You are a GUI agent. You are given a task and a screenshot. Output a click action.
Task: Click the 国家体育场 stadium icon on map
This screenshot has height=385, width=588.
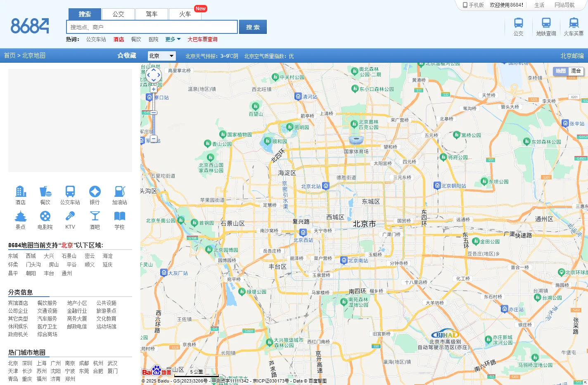(x=356, y=140)
